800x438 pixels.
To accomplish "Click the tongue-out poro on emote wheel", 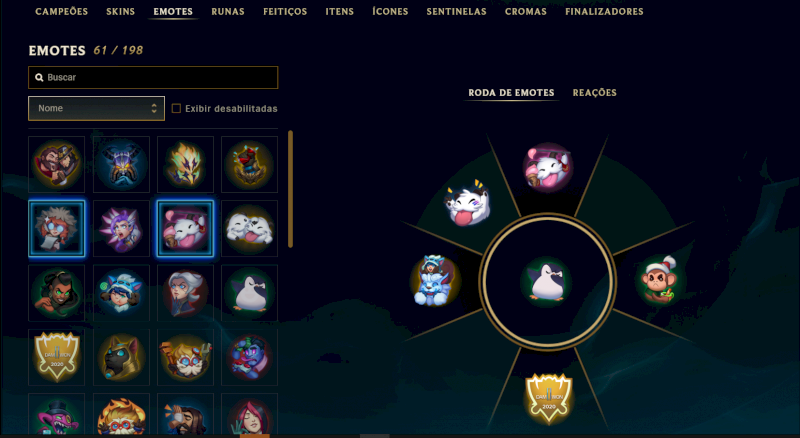I will pos(468,203).
